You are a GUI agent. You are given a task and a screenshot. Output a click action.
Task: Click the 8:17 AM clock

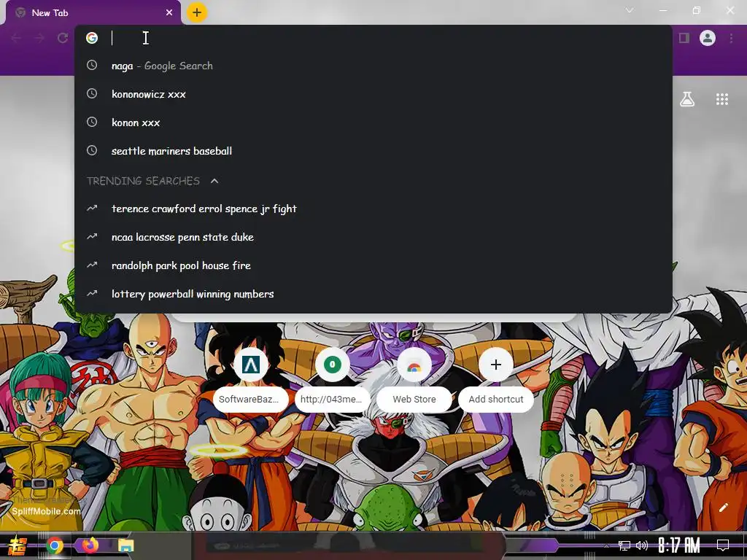coord(678,545)
